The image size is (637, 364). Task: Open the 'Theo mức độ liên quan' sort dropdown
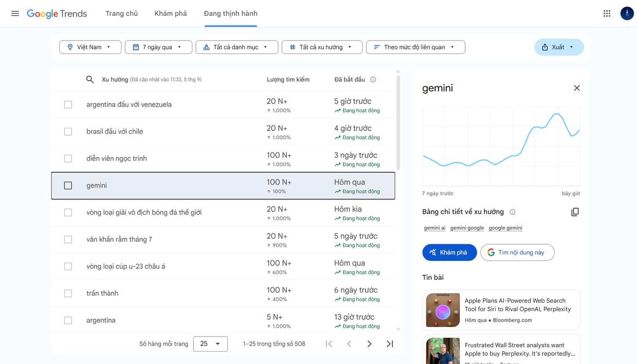point(416,47)
